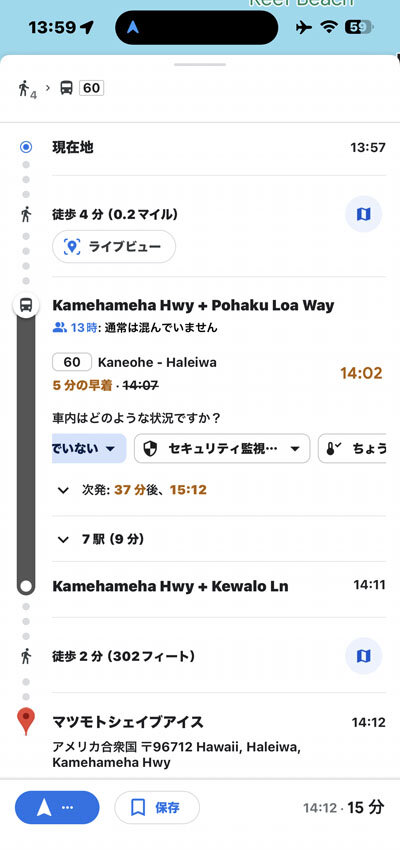Open the temperature ちょう dropdown chip

(x=352, y=448)
